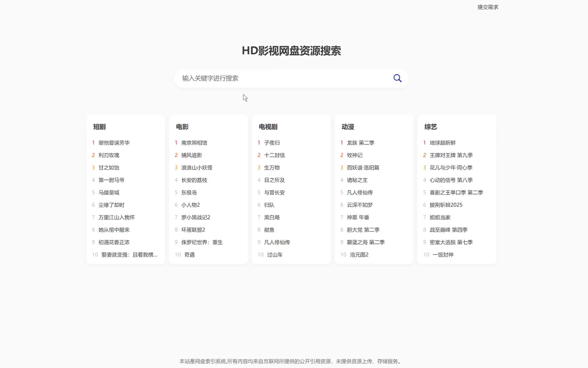Screen dimensions: 588x368
Task: Open variety show 姐姐当家
Action: (x=440, y=217)
